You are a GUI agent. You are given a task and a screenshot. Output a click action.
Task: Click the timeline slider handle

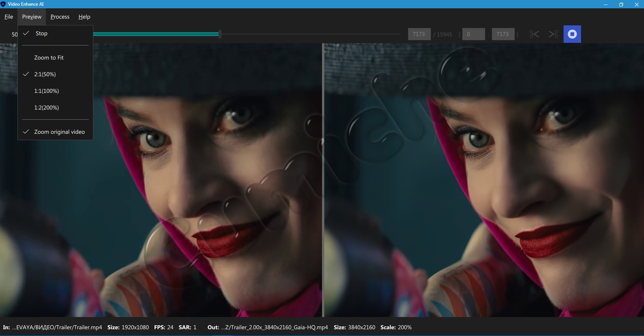click(x=219, y=34)
